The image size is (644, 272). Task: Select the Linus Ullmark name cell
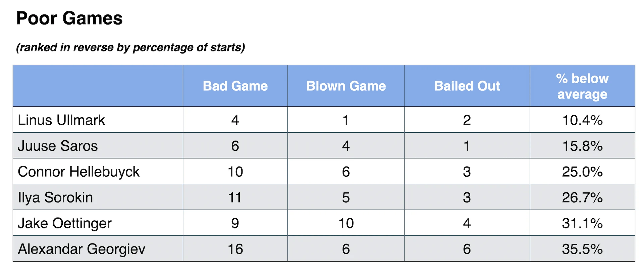pos(61,120)
